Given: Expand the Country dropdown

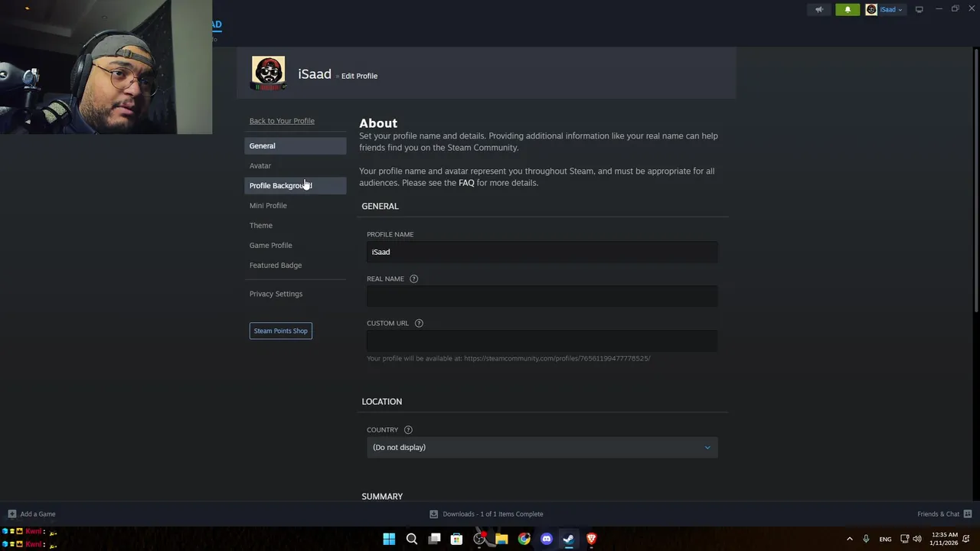Looking at the screenshot, I should tap(542, 447).
